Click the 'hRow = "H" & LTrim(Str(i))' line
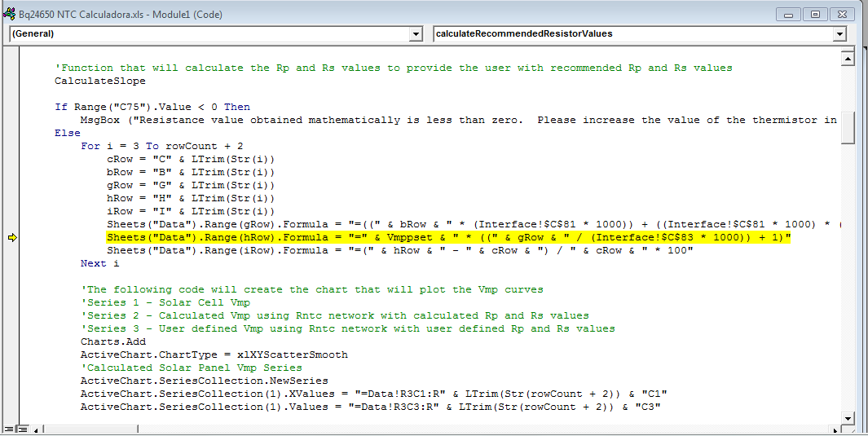868x436 pixels. 191,198
